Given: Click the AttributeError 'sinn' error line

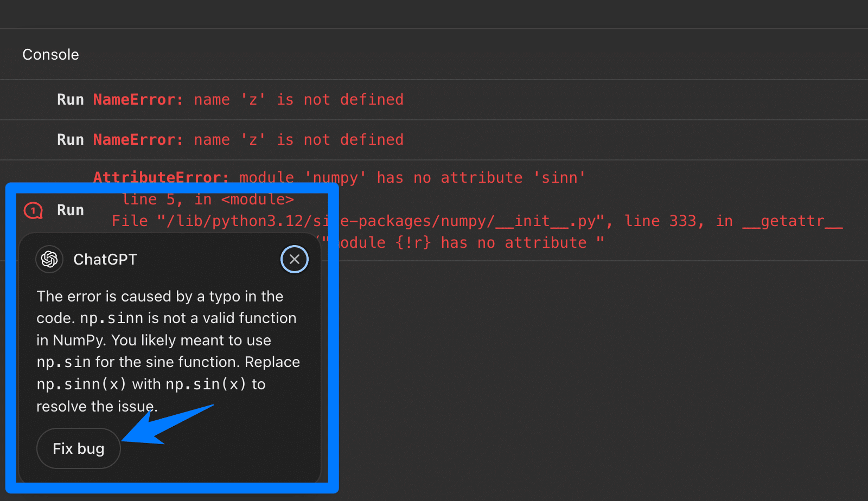Looking at the screenshot, I should pos(339,177).
